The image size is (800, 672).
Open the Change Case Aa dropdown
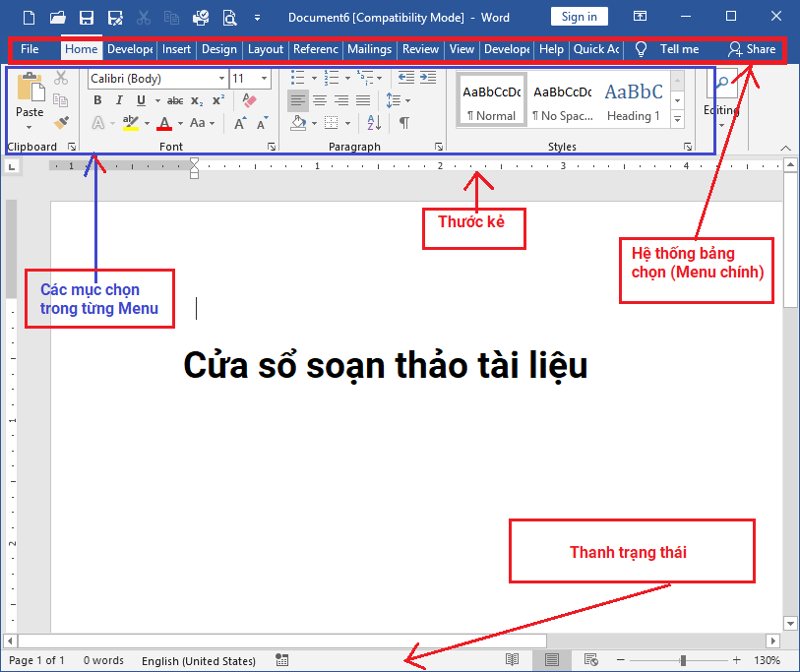203,123
